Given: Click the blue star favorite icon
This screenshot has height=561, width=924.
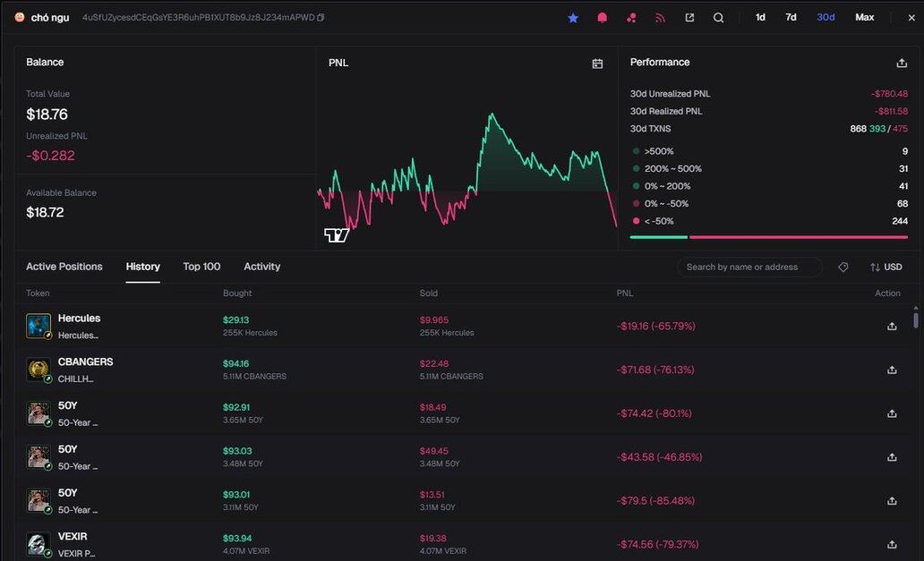Looking at the screenshot, I should [x=573, y=18].
